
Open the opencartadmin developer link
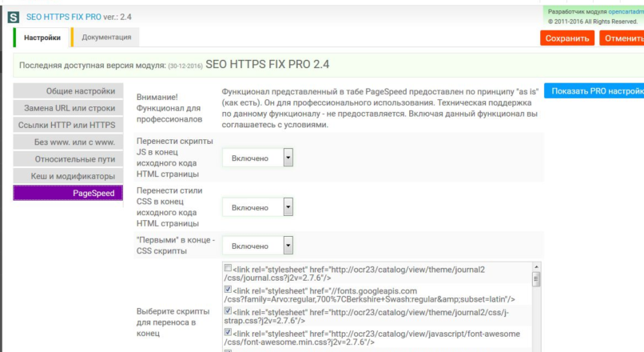[x=626, y=11]
